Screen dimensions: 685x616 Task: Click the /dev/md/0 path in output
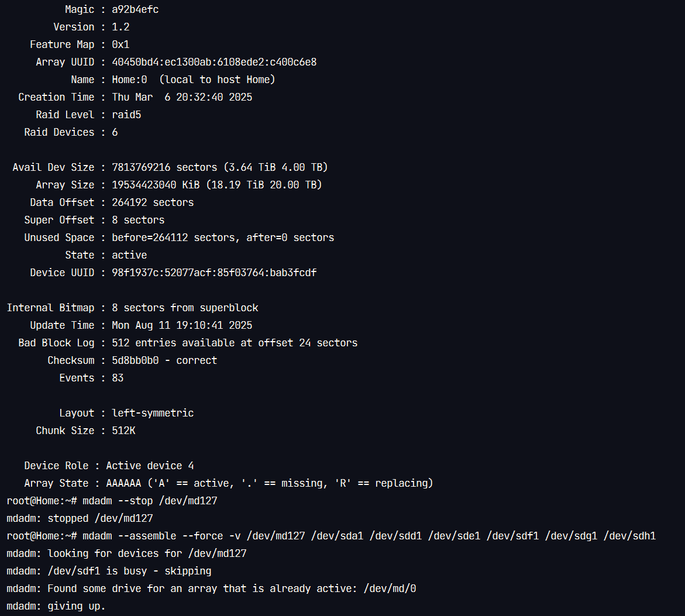[x=390, y=589]
